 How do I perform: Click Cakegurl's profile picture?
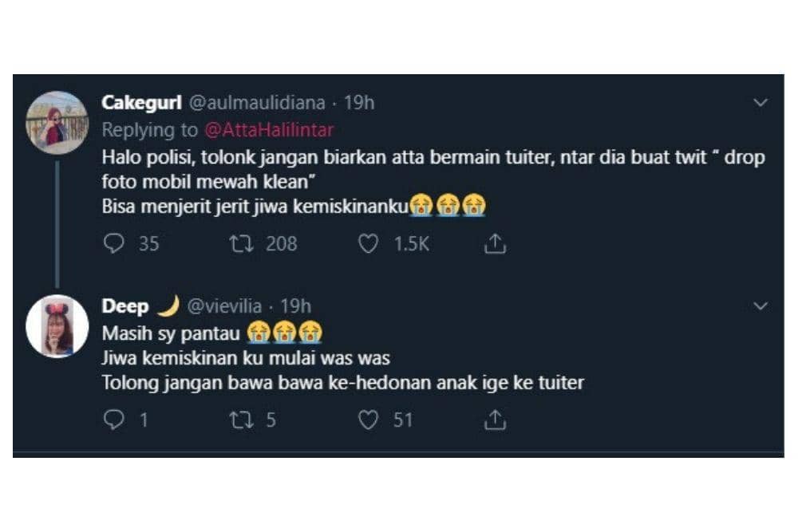click(57, 121)
